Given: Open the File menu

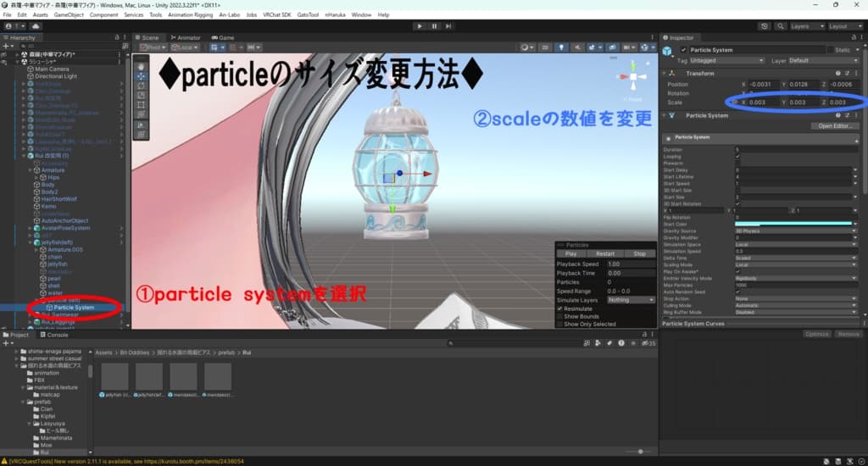Looking at the screenshot, I should click(7, 15).
